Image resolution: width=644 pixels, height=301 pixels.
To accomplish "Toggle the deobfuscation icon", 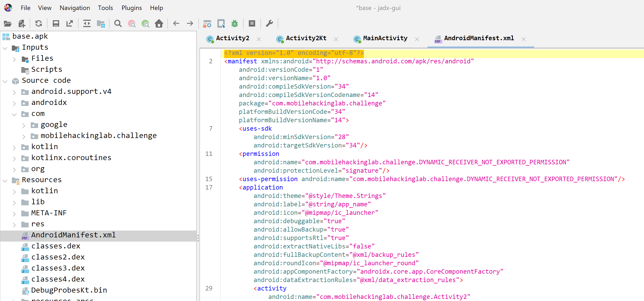I will [x=207, y=24].
